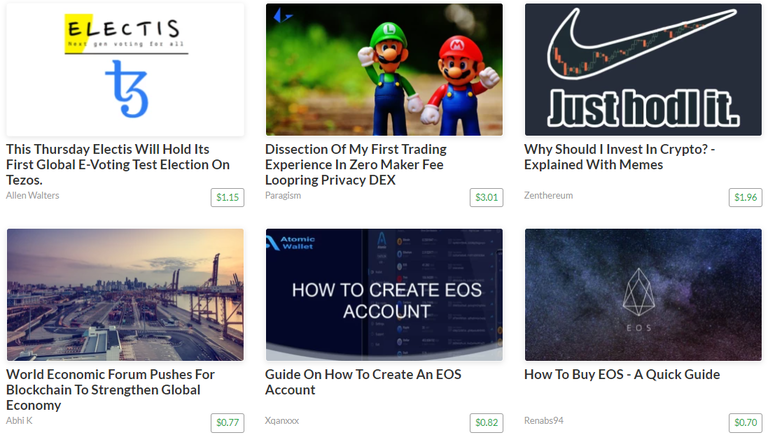Visit author Allen Walters' profile
Screen dimensions: 768x442
[x=32, y=195]
